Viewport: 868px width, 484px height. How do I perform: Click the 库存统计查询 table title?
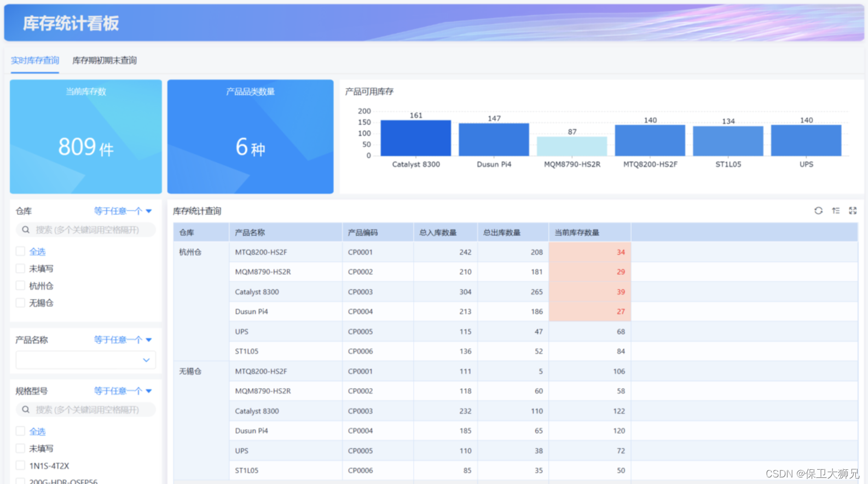click(x=197, y=211)
